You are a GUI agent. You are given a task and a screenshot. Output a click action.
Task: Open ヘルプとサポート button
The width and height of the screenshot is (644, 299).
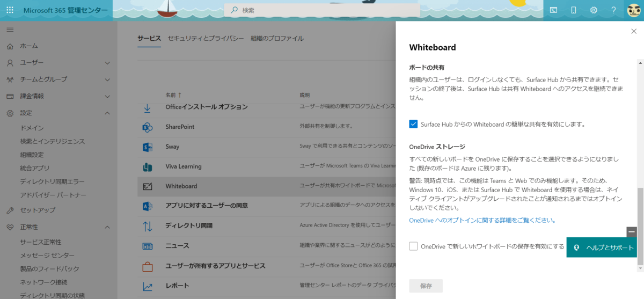[602, 247]
